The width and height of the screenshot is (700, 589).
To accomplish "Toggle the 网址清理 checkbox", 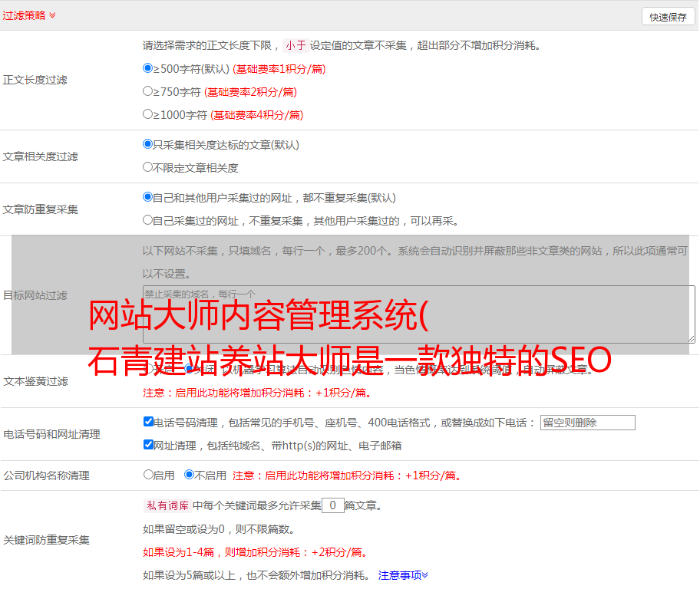I will click(x=148, y=444).
